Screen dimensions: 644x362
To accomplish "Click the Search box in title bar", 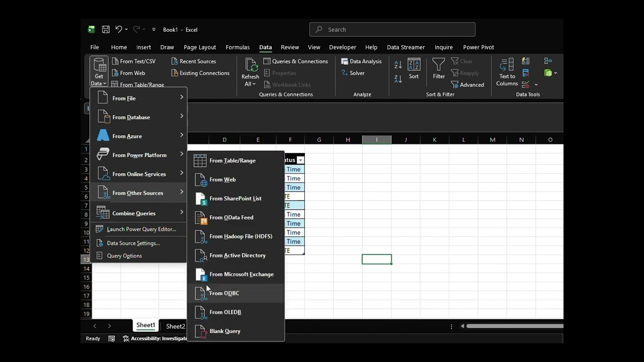I will click(x=392, y=30).
